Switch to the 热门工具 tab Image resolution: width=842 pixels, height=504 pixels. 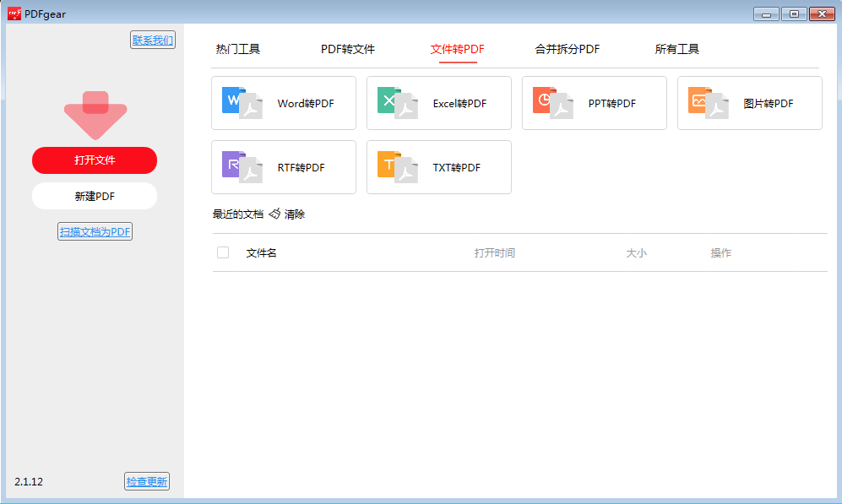[x=238, y=49]
